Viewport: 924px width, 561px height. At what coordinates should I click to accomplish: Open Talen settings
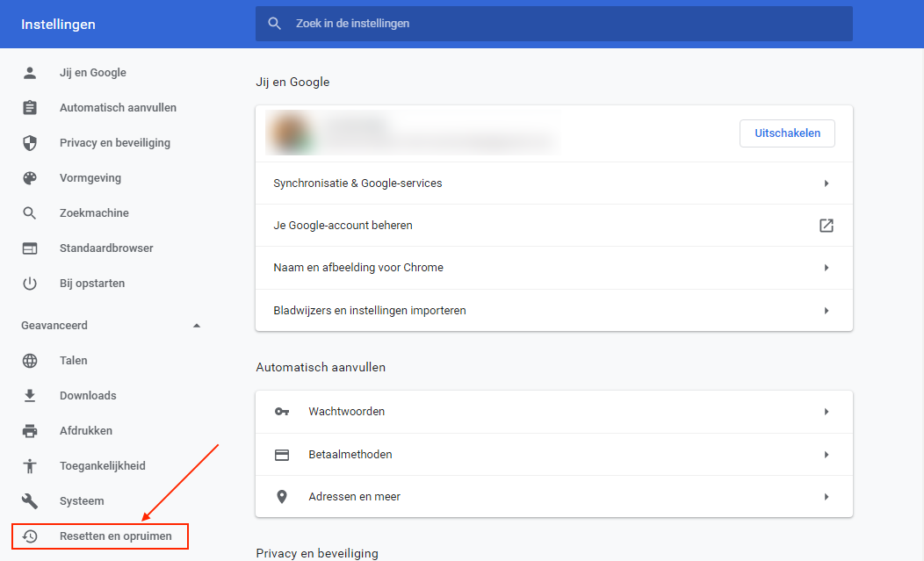pyautogui.click(x=73, y=361)
